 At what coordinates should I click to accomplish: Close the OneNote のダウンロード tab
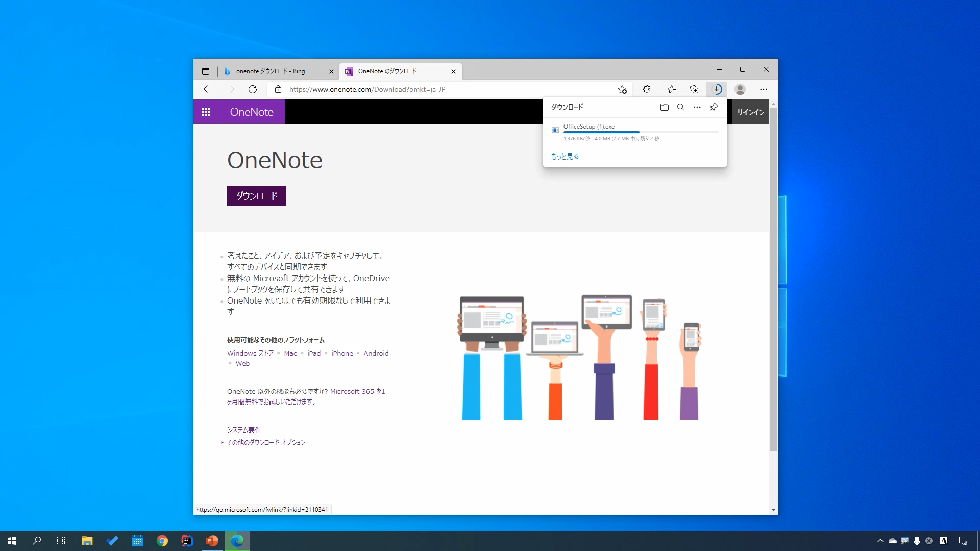point(453,71)
